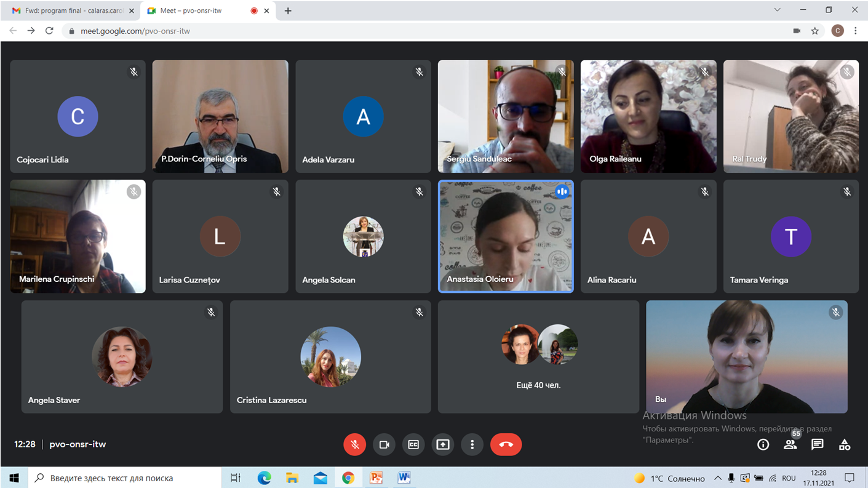Close the Gmail 'Fwd: program final' tab
This screenshot has height=488, width=868.
click(x=131, y=10)
